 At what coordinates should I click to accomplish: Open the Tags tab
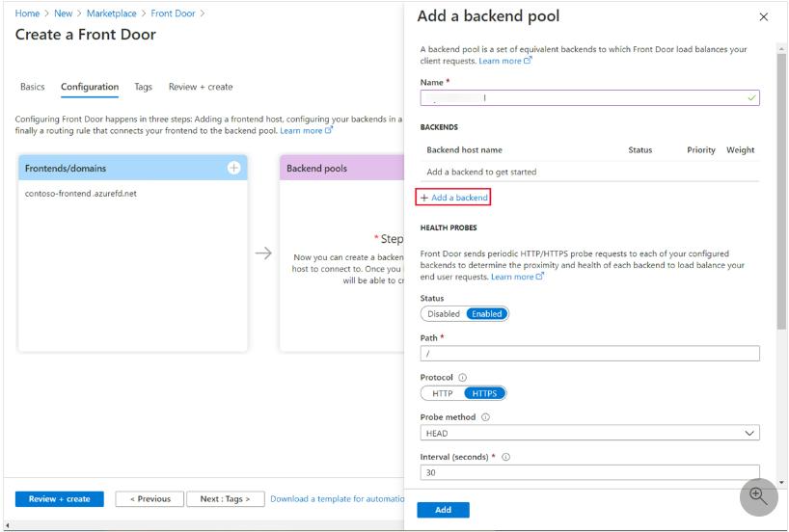(x=143, y=87)
